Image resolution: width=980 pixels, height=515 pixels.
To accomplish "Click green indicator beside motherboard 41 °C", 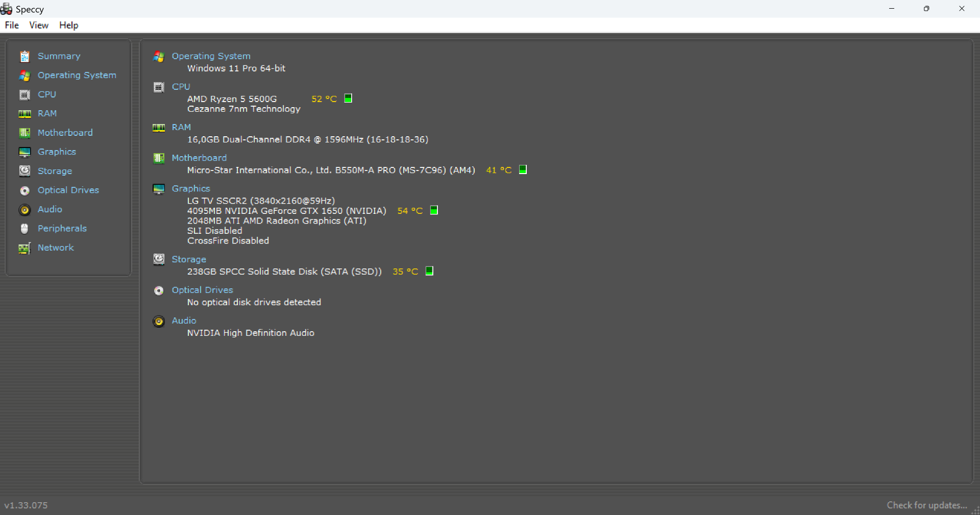I will pos(523,169).
